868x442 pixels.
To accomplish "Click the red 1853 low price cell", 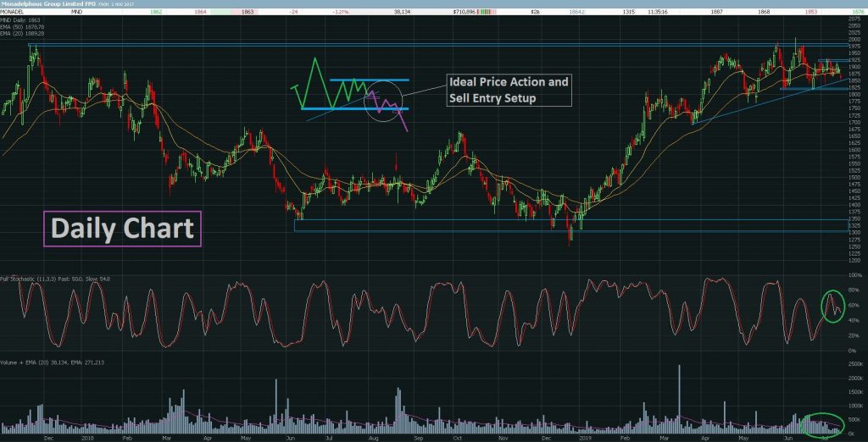I will pyautogui.click(x=810, y=12).
